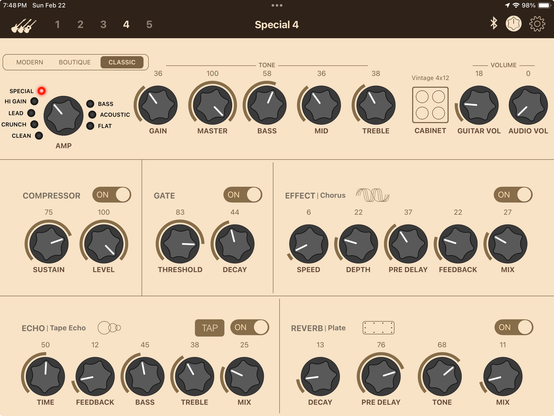Click the reverb TONE knob
This screenshot has width=554, height=416.
[442, 376]
